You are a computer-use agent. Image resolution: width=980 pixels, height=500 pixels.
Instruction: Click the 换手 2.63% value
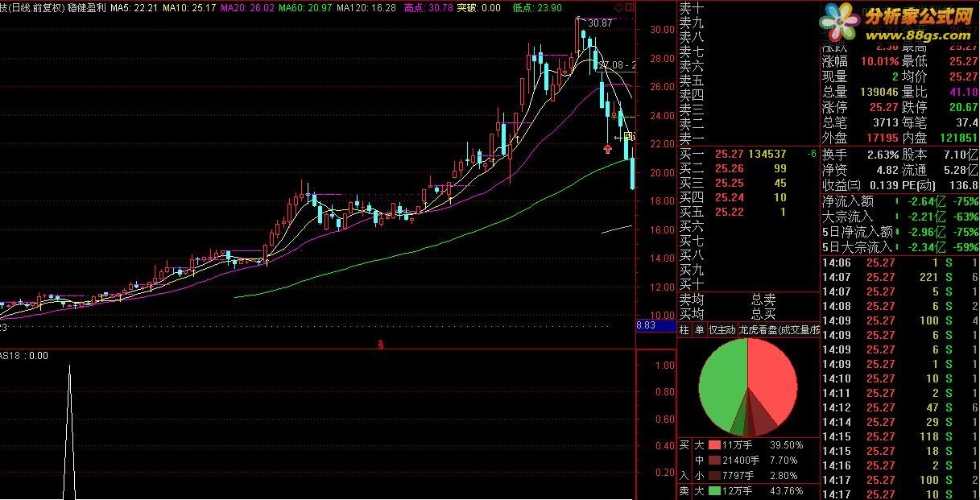coord(883,154)
